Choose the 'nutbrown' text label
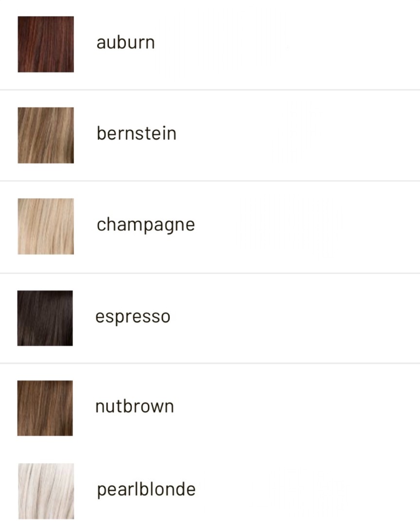The width and height of the screenshot is (420, 525). click(x=135, y=406)
